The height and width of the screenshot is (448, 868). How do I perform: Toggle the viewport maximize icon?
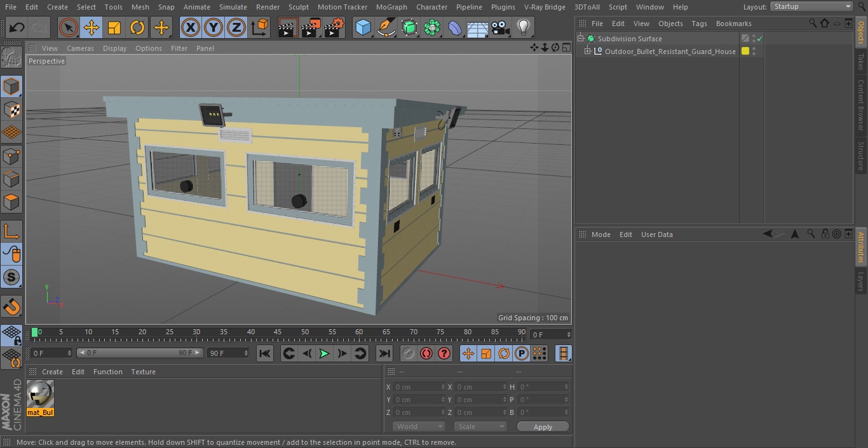click(566, 48)
